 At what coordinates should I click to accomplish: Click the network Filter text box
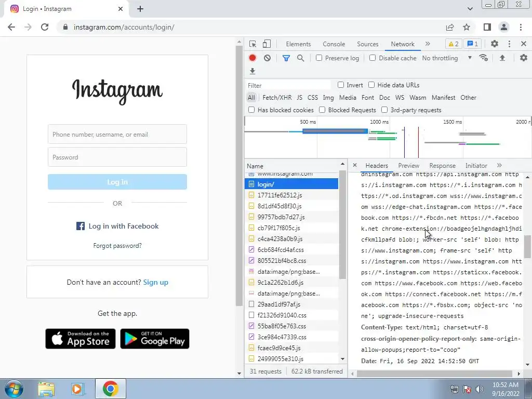[x=288, y=85]
